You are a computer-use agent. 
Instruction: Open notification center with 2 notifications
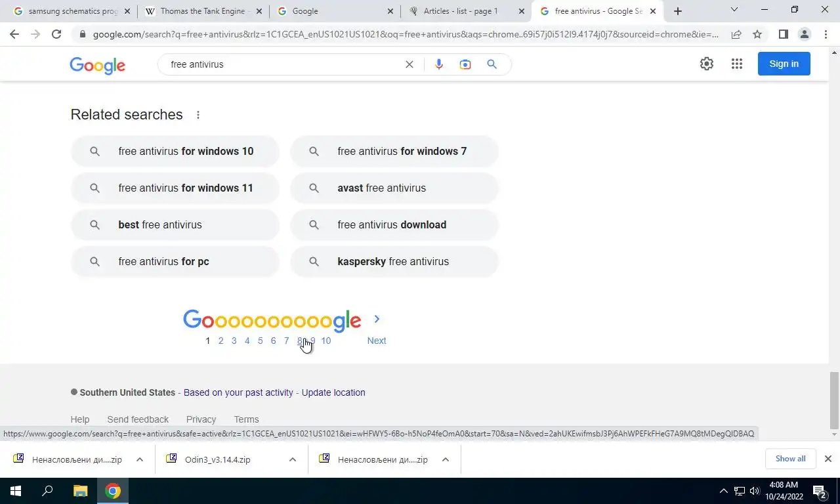[x=820, y=491]
